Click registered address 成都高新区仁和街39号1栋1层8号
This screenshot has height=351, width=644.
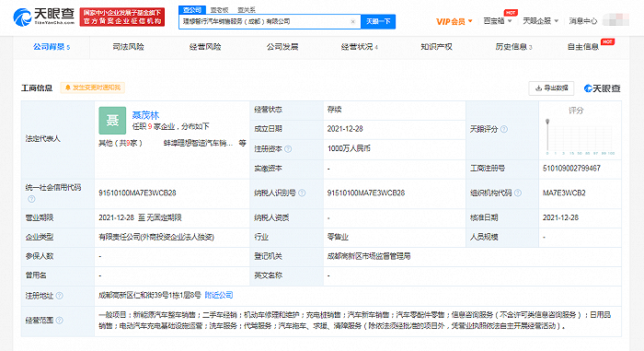[x=149, y=295]
